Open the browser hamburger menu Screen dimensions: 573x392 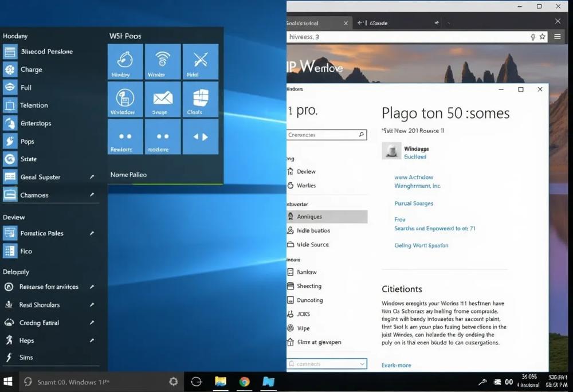pos(558,37)
